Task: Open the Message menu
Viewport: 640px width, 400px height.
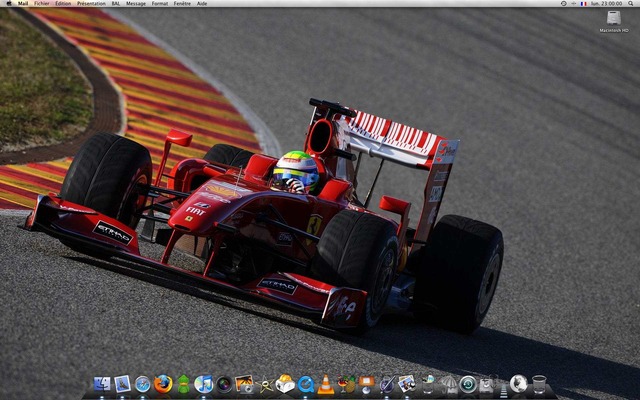Action: (x=136, y=3)
